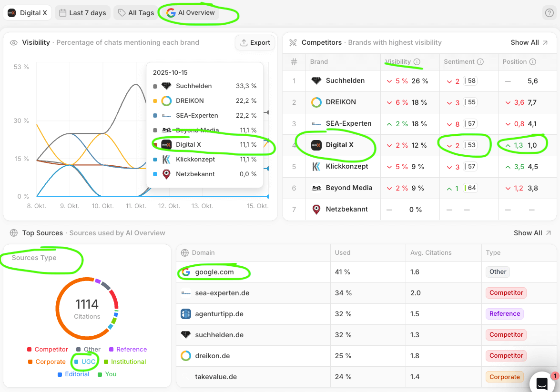Click the Suchhelden diamond brand logo
Image resolution: width=560 pixels, height=392 pixels.
(316, 81)
